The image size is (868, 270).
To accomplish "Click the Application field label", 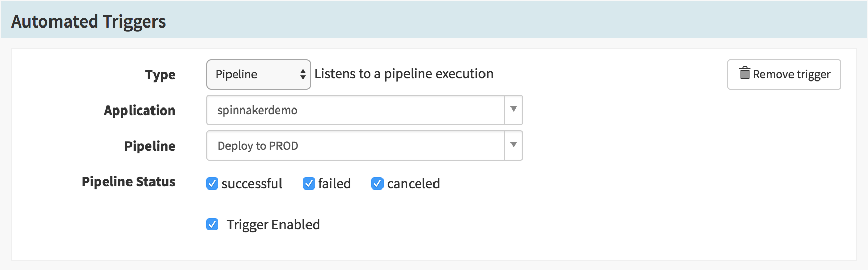I will pos(140,111).
